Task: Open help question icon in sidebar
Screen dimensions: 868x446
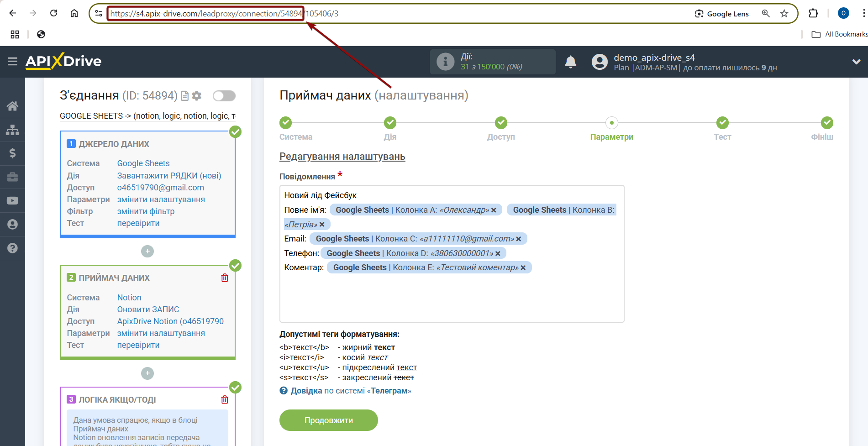Action: (12, 248)
